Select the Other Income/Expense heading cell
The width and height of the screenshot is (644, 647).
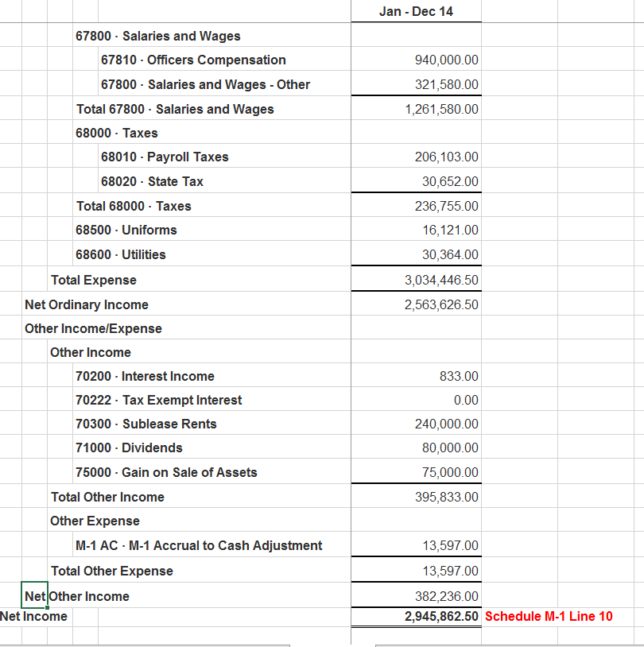click(93, 328)
